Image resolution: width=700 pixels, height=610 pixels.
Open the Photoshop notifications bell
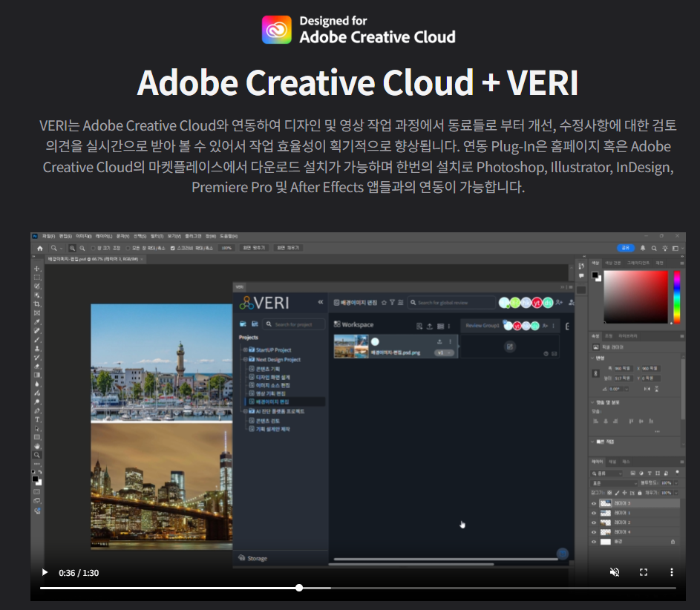(x=643, y=248)
